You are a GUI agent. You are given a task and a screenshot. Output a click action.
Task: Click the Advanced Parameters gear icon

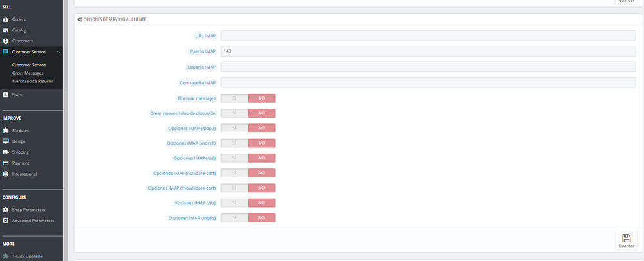(x=5, y=221)
